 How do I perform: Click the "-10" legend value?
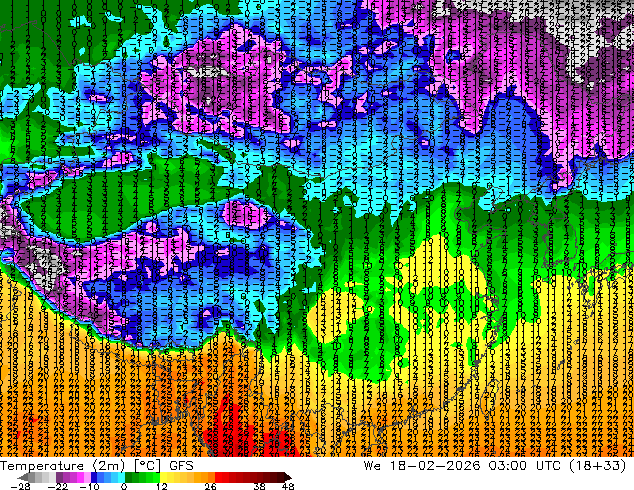pyautogui.click(x=90, y=486)
